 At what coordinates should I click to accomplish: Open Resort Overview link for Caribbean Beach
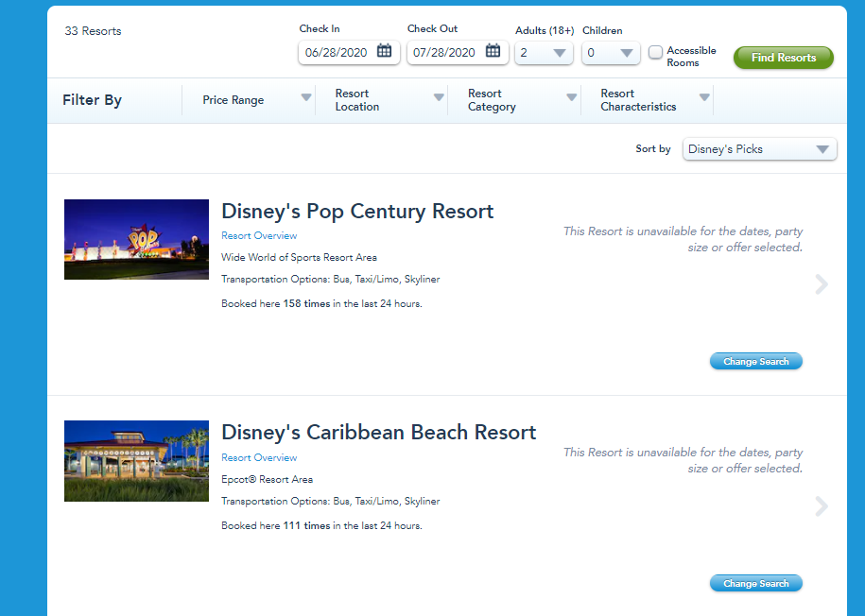click(259, 458)
